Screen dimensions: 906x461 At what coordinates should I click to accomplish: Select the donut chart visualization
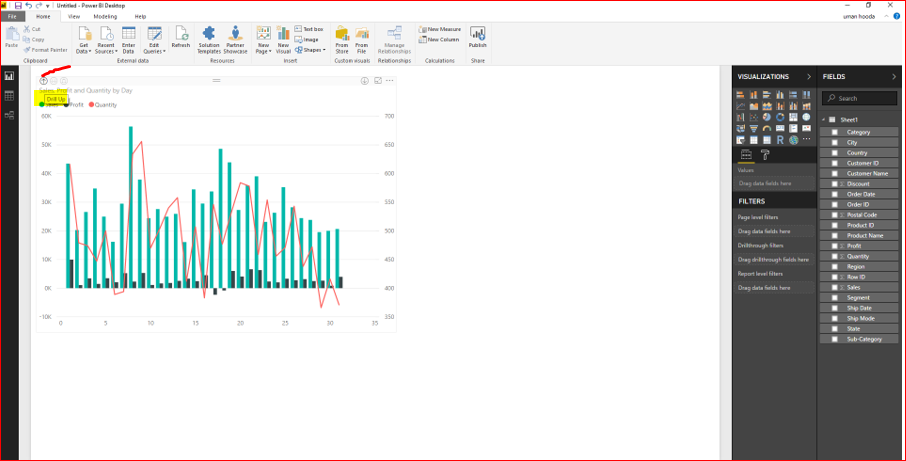[x=780, y=117]
